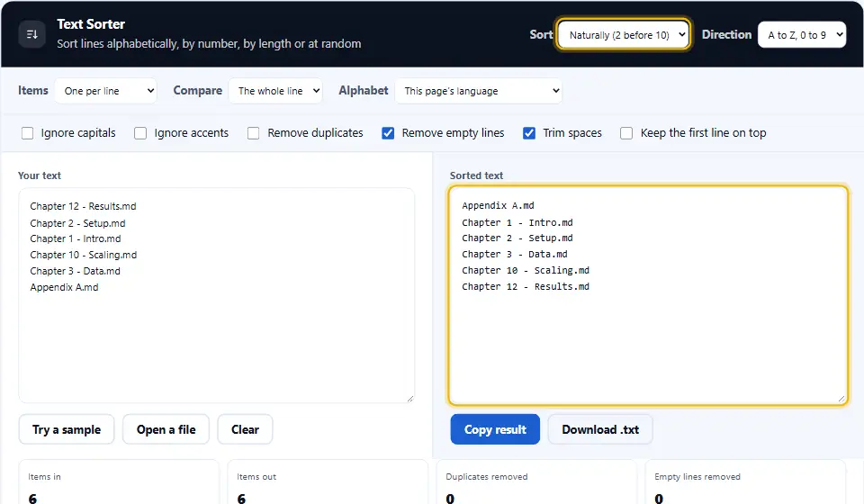Open the Sort method dropdown

pyautogui.click(x=623, y=35)
